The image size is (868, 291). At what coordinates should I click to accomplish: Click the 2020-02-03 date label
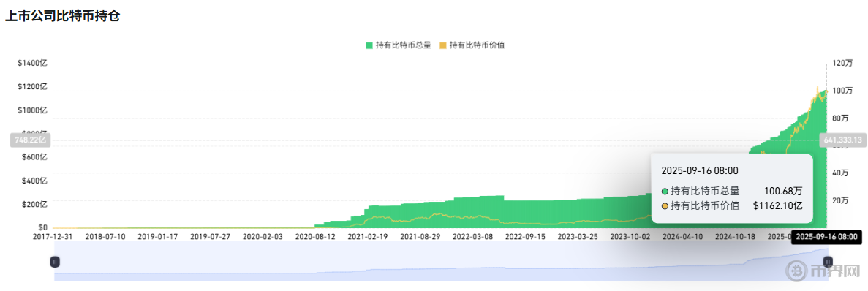coord(263,236)
